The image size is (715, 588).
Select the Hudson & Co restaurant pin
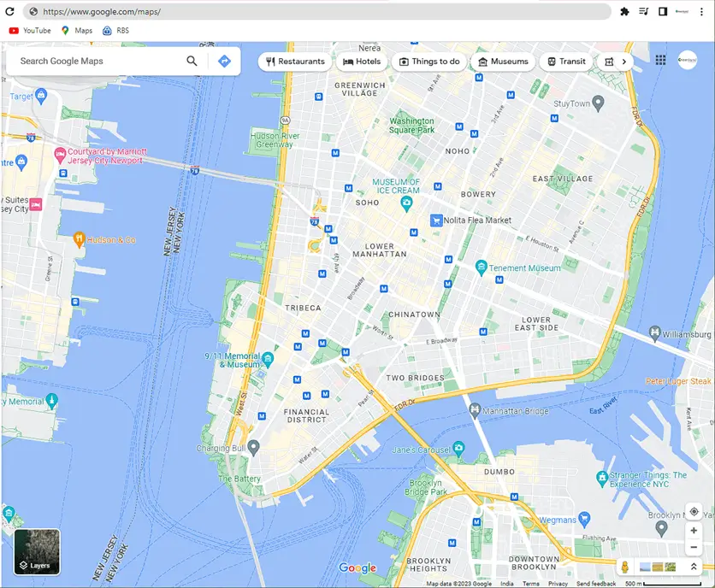[80, 238]
